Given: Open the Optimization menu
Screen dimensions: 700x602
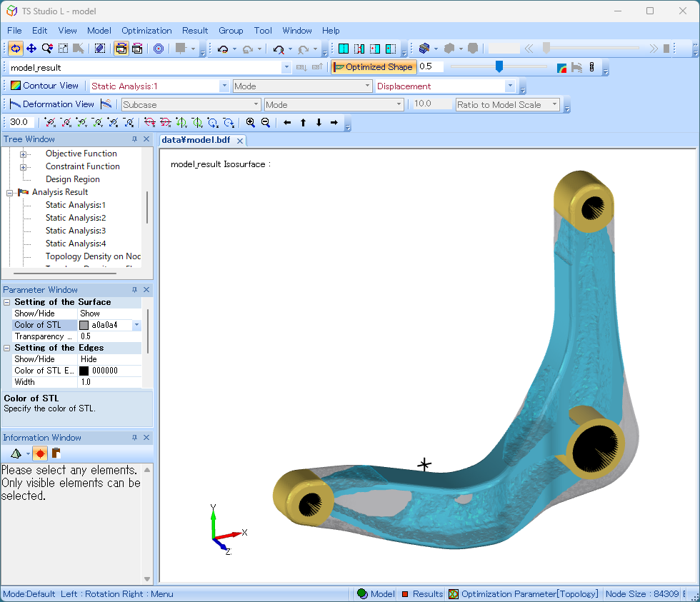Looking at the screenshot, I should tap(146, 30).
